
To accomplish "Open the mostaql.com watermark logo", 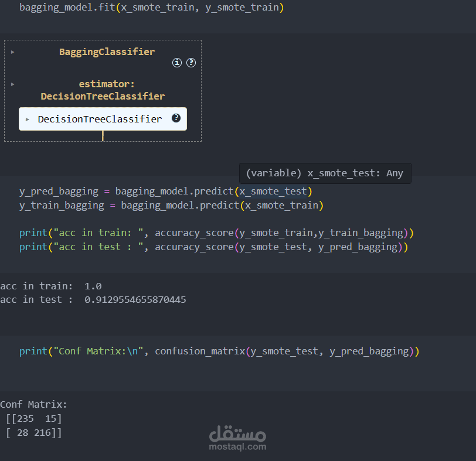I will [237, 438].
